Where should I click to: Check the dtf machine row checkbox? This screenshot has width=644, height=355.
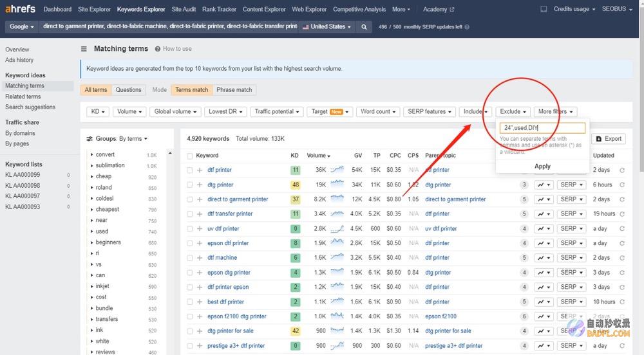pyautogui.click(x=190, y=258)
